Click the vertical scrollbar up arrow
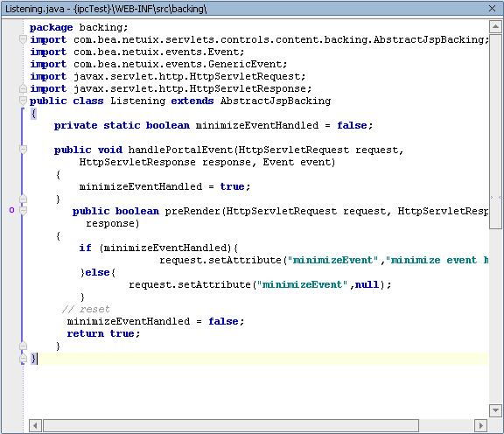 coord(495,26)
